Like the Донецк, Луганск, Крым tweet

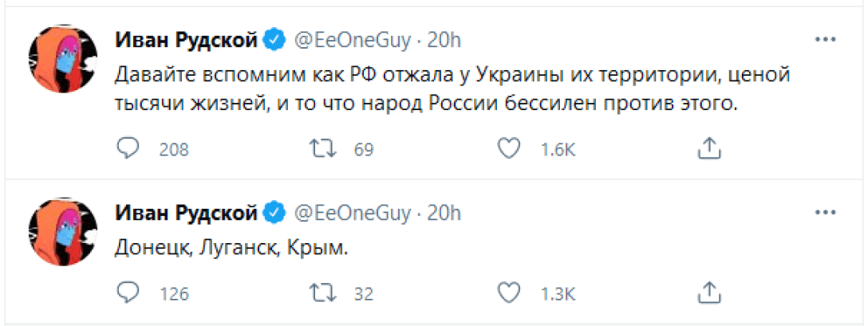coord(508,293)
